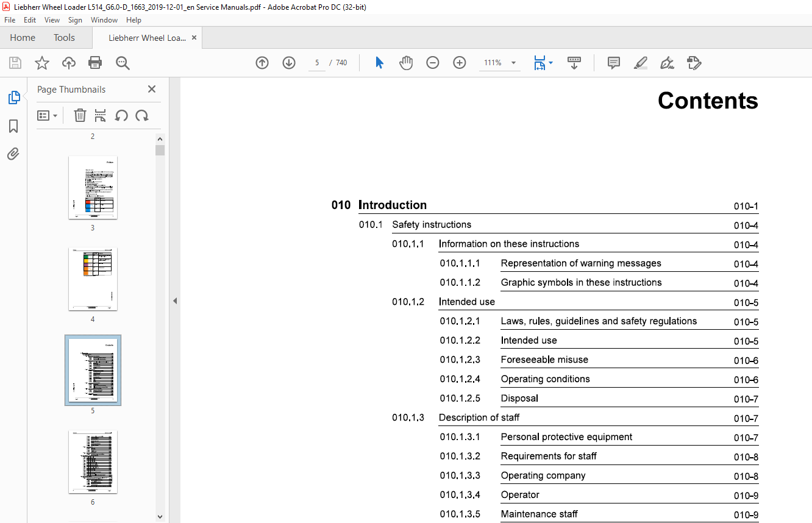Screen dimensions: 812x523
Task: Click the Disposal contents entry
Action: pyautogui.click(x=519, y=398)
